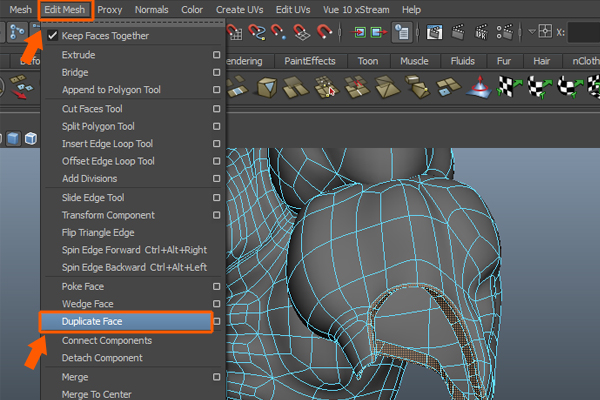Click the X coordinate input field
This screenshot has height=400, width=600.
[584, 32]
